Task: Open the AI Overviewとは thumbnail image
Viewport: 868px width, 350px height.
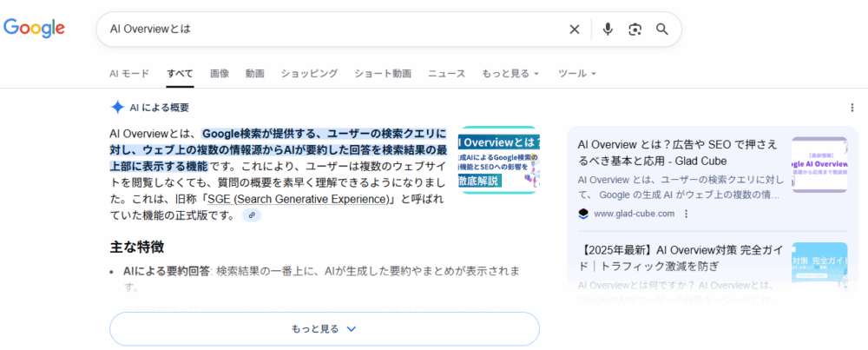Action: (498, 160)
